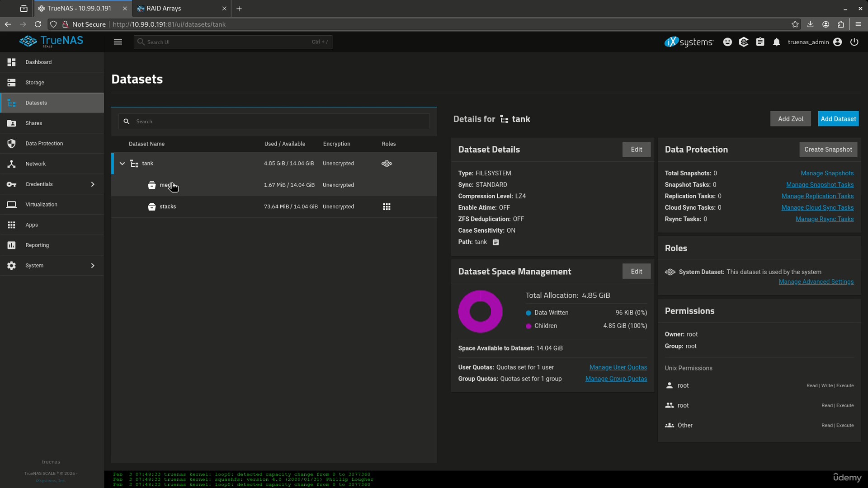
Task: Open the Shares sidebar item
Action: [52, 123]
